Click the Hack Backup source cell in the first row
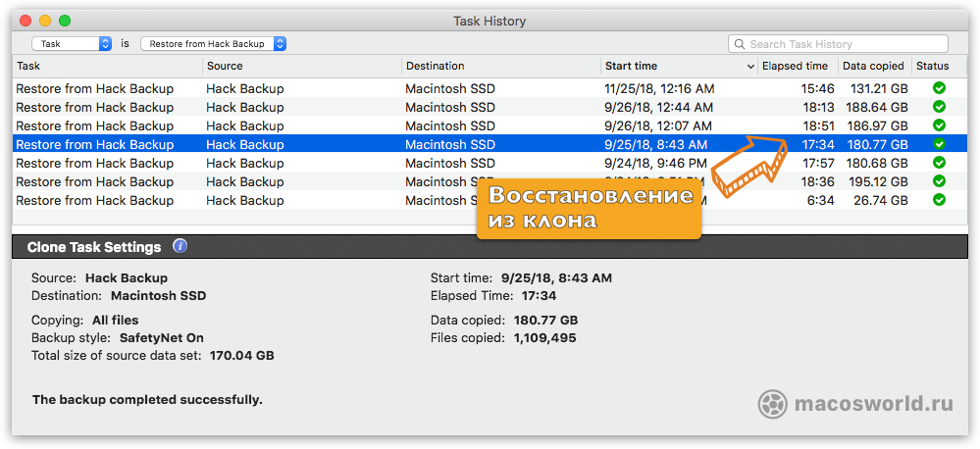980x449 pixels. tap(245, 88)
